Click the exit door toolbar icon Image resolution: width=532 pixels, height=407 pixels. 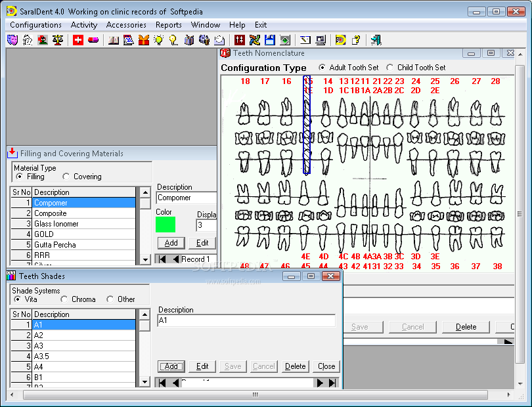(376, 40)
